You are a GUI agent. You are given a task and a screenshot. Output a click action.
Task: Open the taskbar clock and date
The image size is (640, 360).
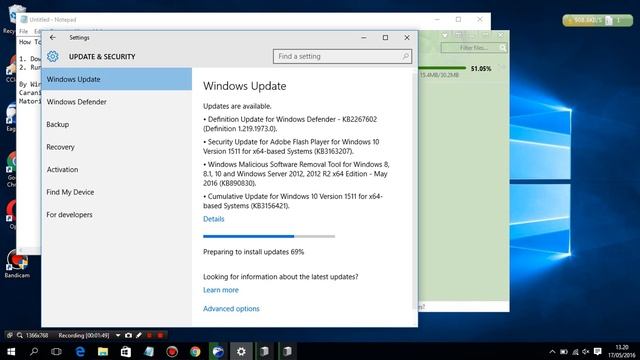click(x=622, y=351)
